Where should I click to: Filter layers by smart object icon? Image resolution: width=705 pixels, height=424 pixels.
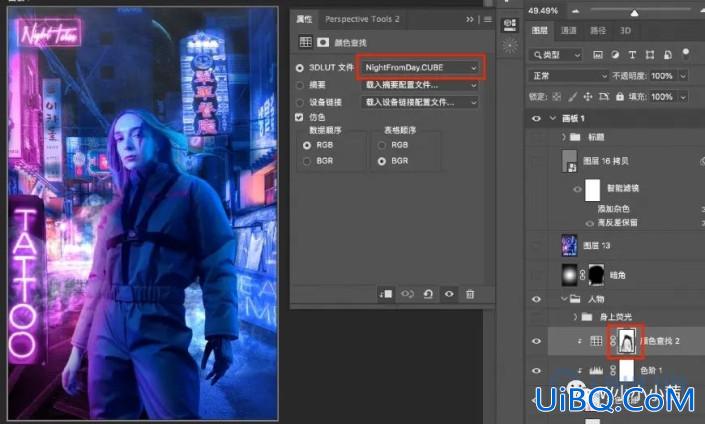coord(668,55)
